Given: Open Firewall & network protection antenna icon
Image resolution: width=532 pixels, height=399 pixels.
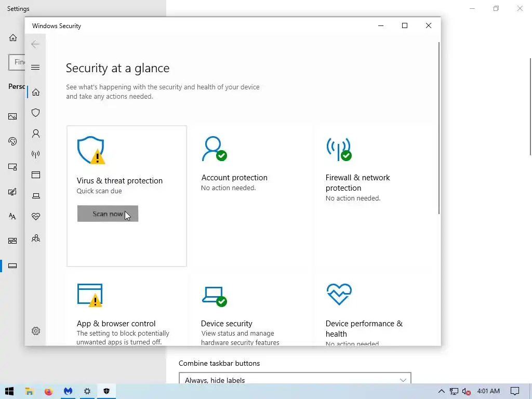Looking at the screenshot, I should (339, 149).
